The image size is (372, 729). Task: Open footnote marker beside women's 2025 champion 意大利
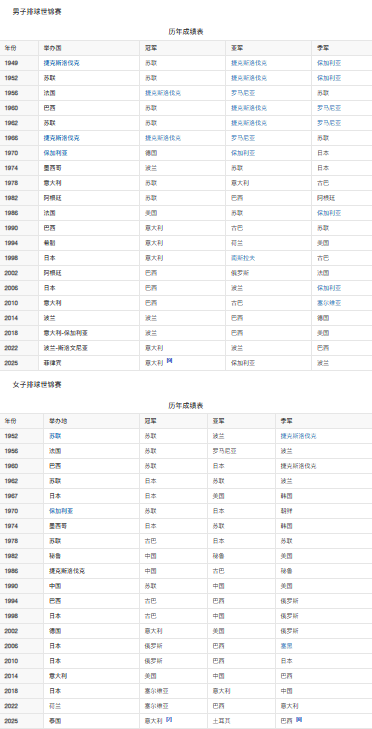point(169,719)
